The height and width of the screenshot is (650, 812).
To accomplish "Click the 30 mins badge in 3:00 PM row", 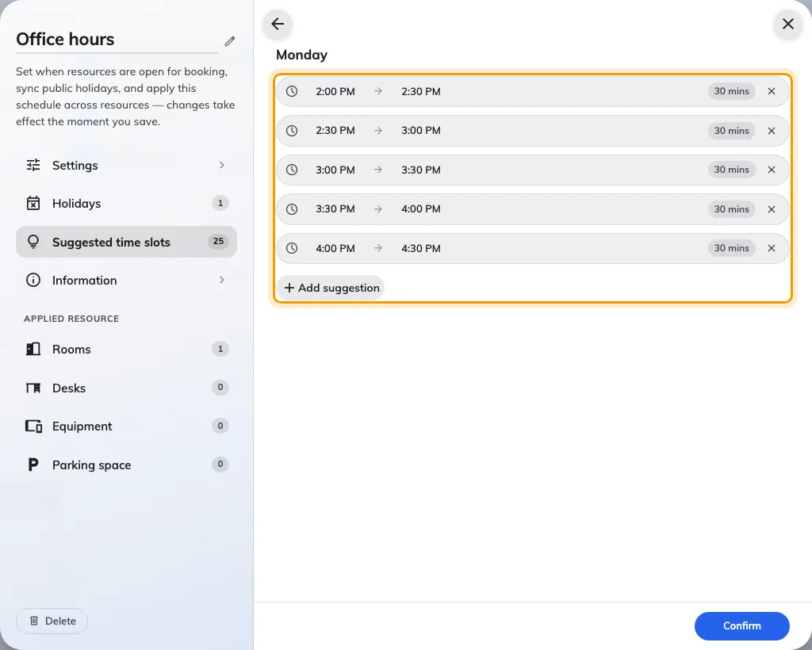I will [x=731, y=170].
